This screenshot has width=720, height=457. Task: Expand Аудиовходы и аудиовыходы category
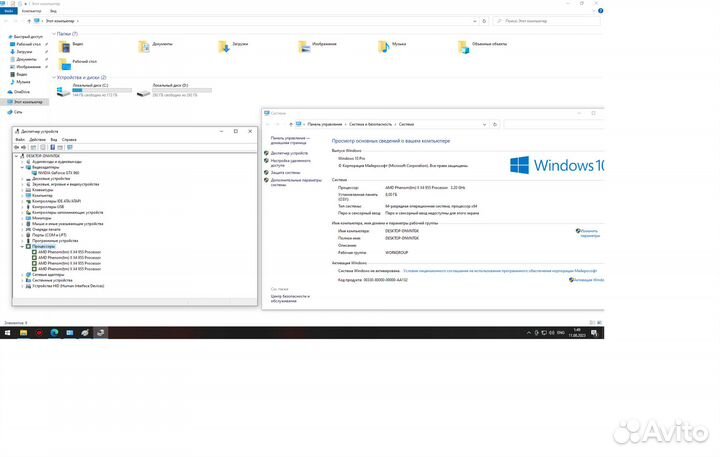[x=22, y=162]
